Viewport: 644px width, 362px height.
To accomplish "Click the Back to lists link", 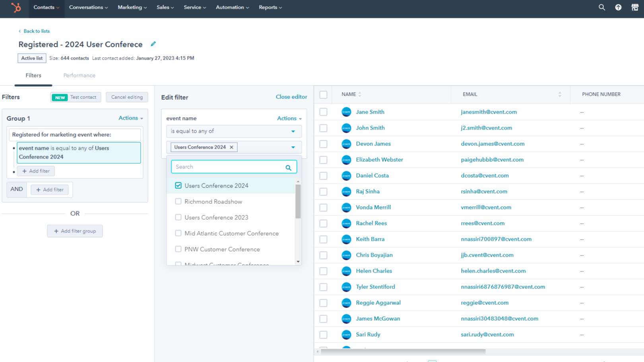I will pos(37,31).
